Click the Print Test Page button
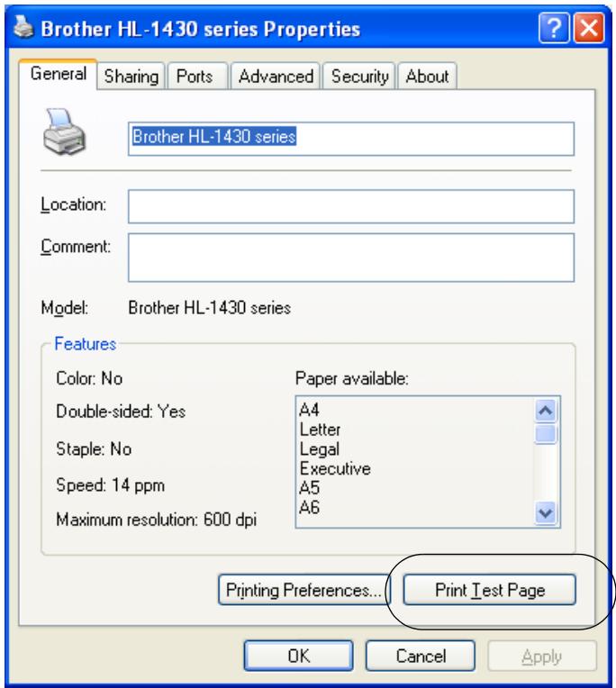Image resolution: width=616 pixels, height=688 pixels. (x=490, y=590)
